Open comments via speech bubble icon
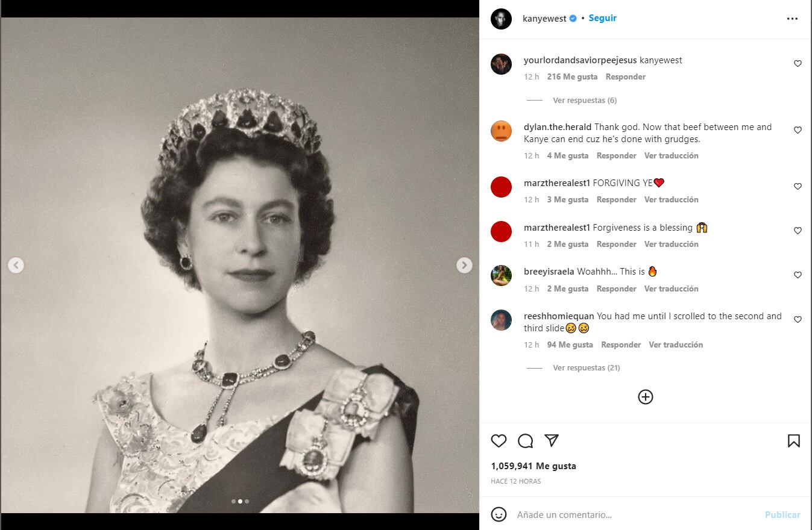812x530 pixels. pyautogui.click(x=525, y=441)
